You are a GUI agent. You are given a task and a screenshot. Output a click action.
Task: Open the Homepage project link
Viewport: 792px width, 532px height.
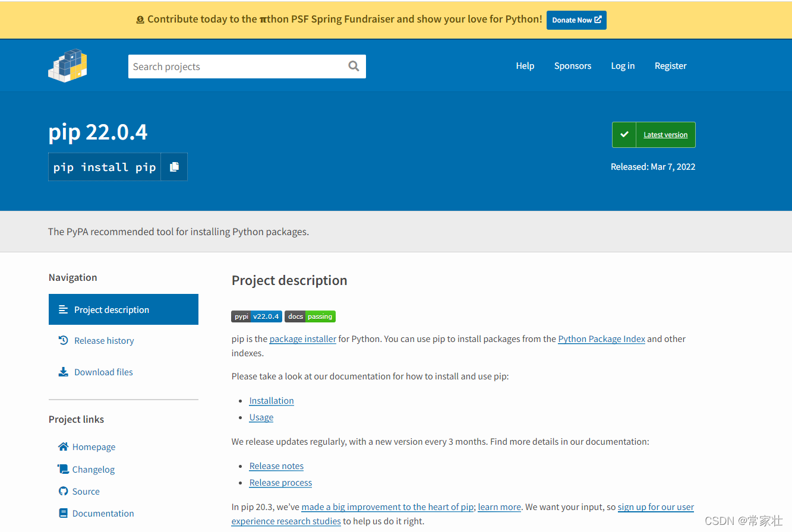pos(94,447)
